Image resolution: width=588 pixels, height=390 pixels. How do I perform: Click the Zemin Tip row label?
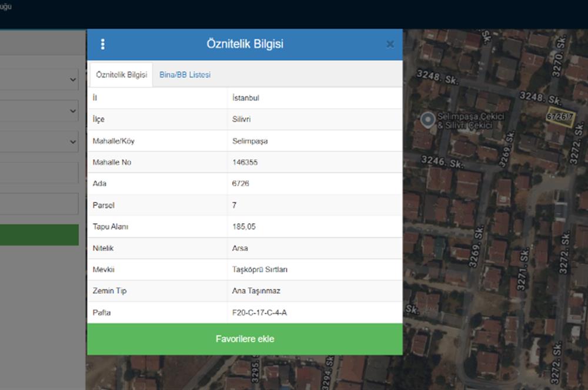pyautogui.click(x=109, y=291)
